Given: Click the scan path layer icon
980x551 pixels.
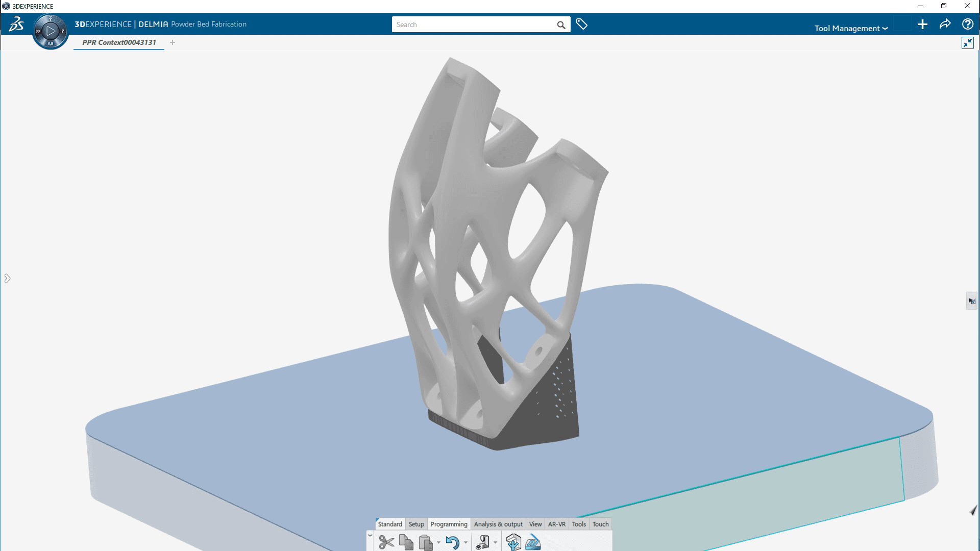Looking at the screenshot, I should [x=533, y=542].
